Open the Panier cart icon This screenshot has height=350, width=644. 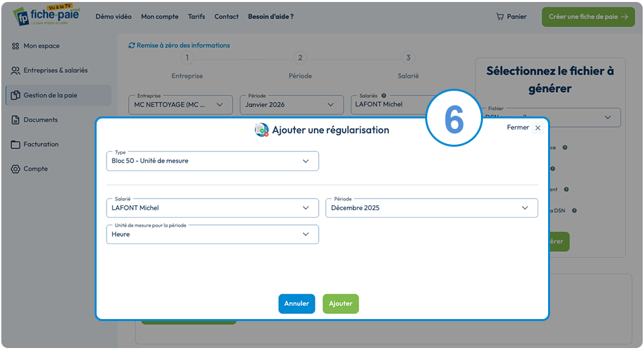[x=500, y=16]
